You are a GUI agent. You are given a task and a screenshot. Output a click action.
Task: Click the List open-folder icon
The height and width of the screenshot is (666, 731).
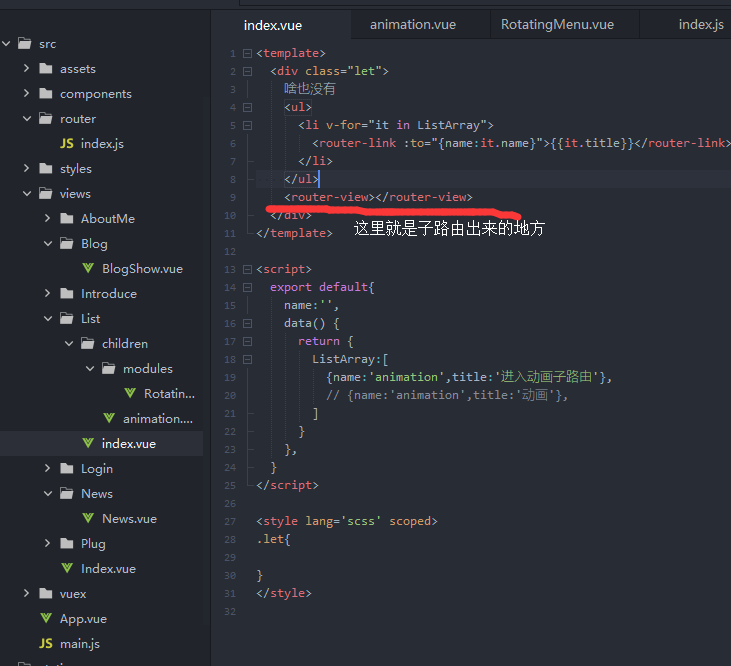point(67,318)
